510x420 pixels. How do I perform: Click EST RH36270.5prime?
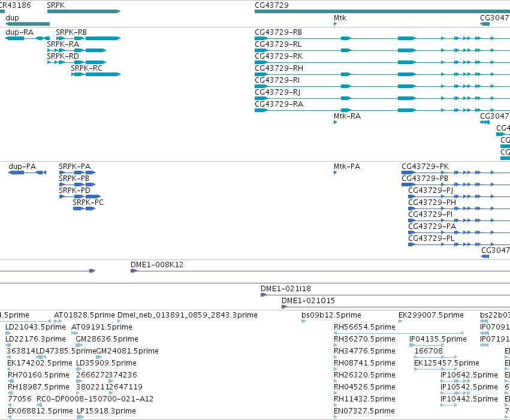[364, 339]
